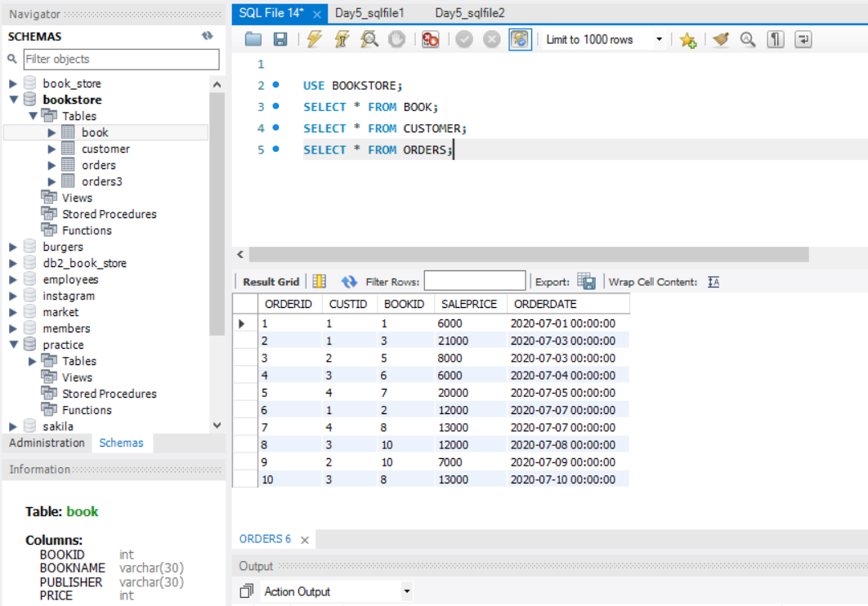The image size is (868, 606).
Task: Expand the orders table node
Action: (x=51, y=165)
